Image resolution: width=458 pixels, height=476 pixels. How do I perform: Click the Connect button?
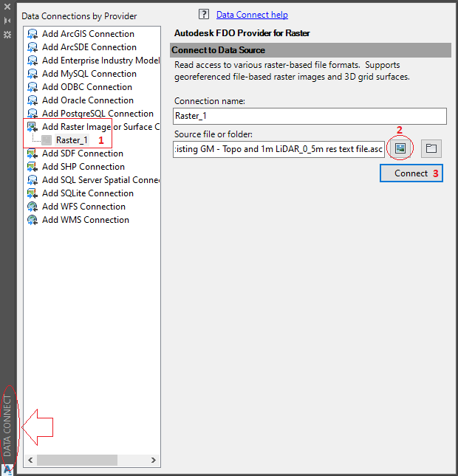tap(411, 173)
